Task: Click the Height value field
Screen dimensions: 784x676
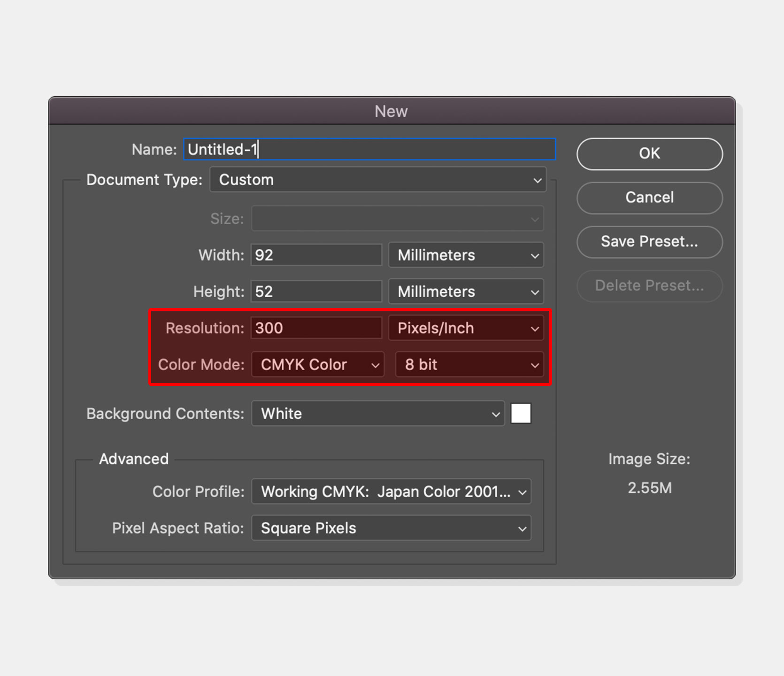Action: [316, 292]
